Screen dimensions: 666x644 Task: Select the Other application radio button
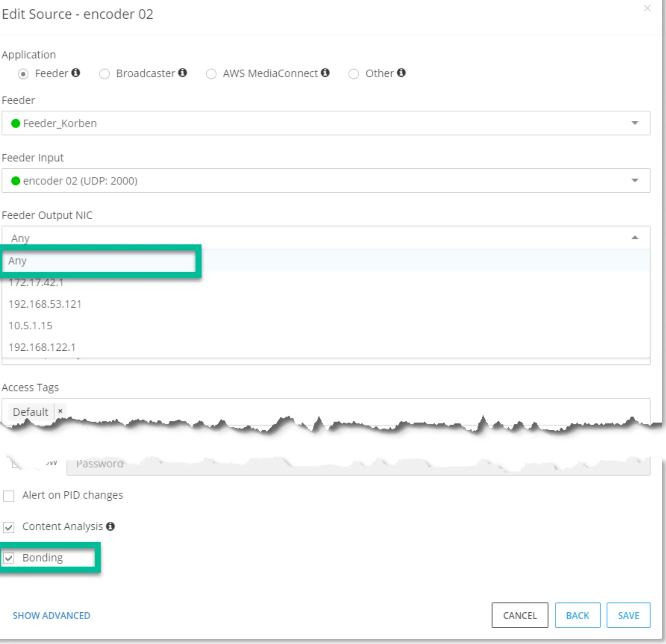coord(354,74)
